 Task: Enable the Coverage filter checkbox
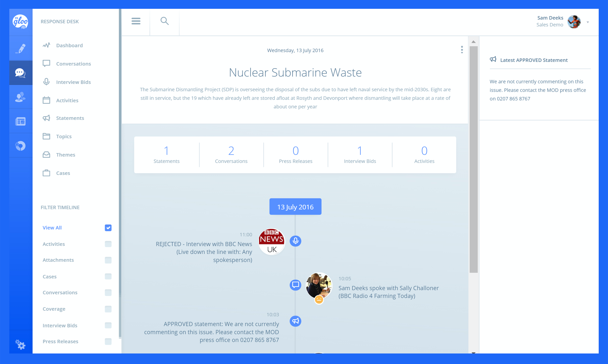pyautogui.click(x=108, y=309)
